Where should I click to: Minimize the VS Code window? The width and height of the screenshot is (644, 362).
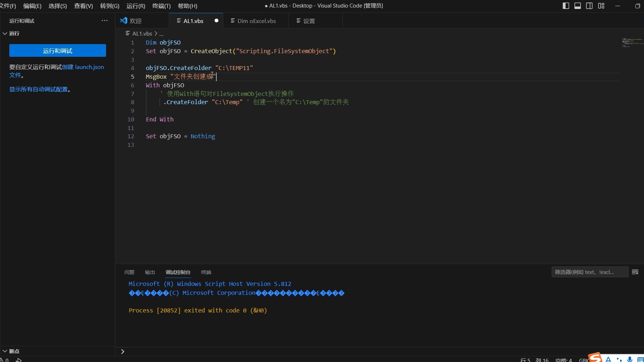pos(618,6)
